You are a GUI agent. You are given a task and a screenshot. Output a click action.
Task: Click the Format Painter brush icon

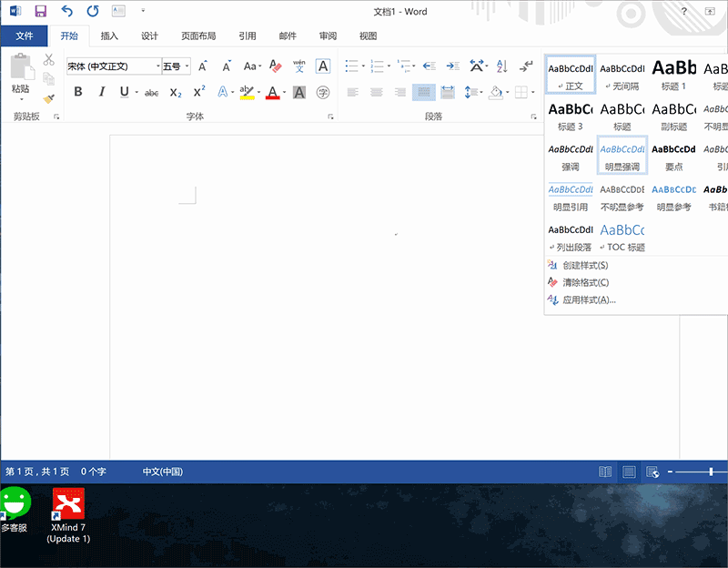click(49, 98)
